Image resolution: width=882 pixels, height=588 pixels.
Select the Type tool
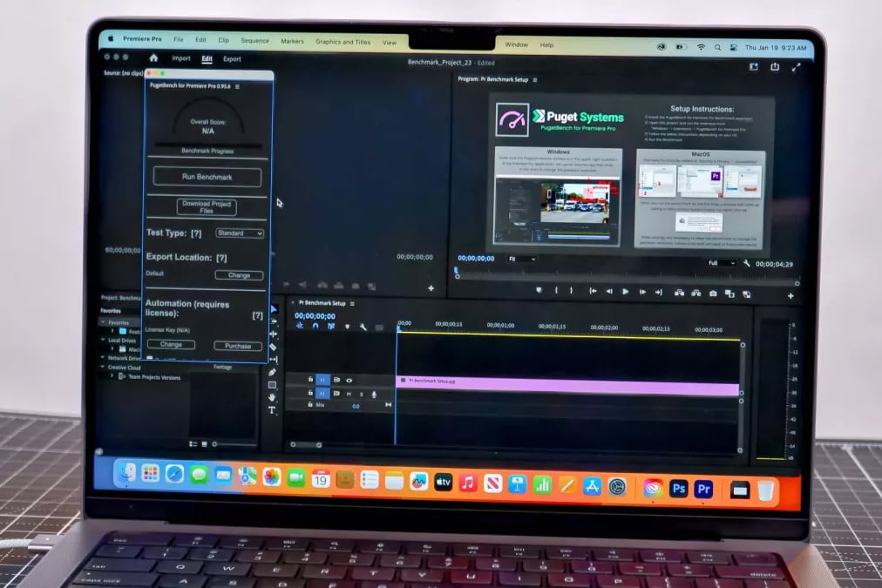[x=272, y=410]
